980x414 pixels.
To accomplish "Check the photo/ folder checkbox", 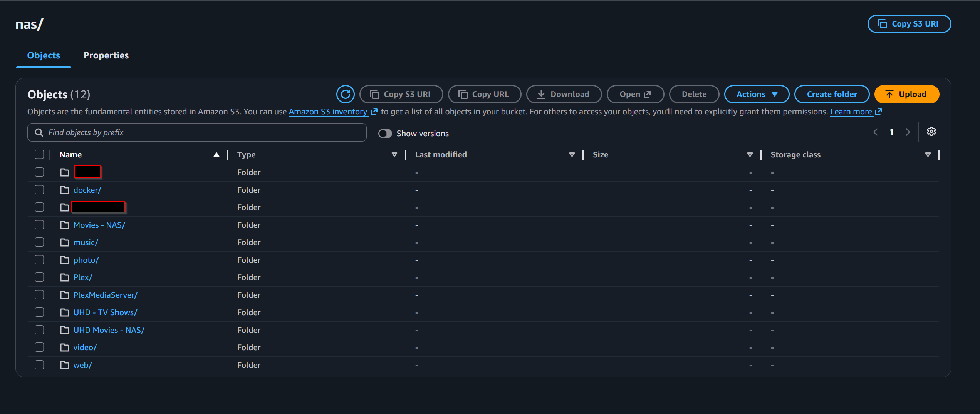I will [x=39, y=260].
